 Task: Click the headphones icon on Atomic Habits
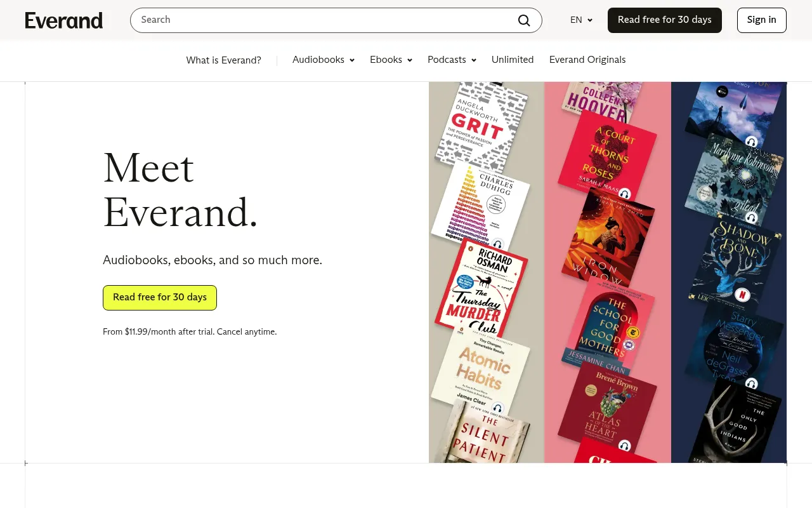pos(498,408)
